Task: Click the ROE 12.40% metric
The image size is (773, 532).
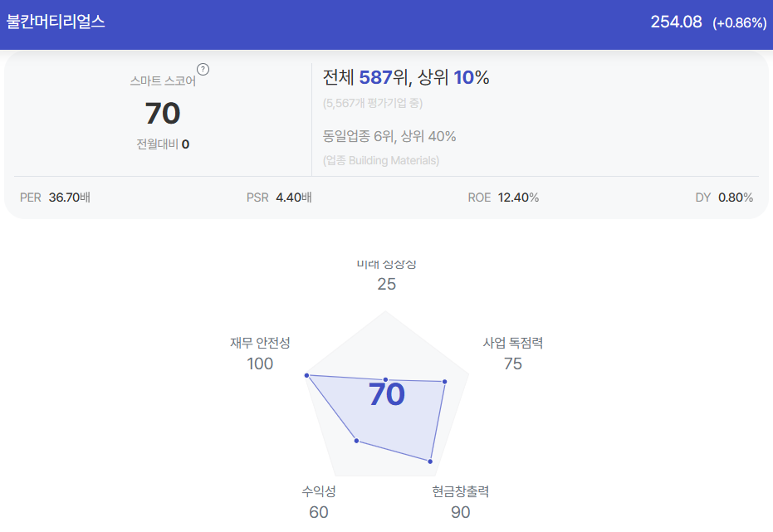Action: [x=503, y=198]
